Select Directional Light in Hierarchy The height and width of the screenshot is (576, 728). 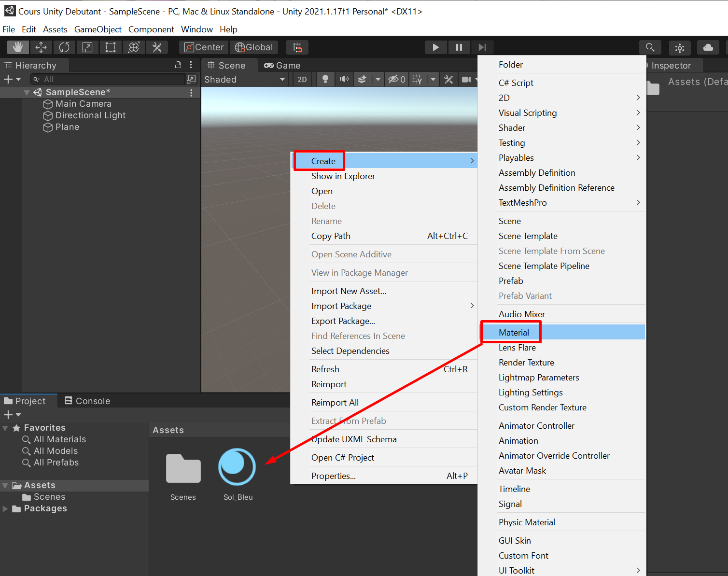[x=90, y=115]
